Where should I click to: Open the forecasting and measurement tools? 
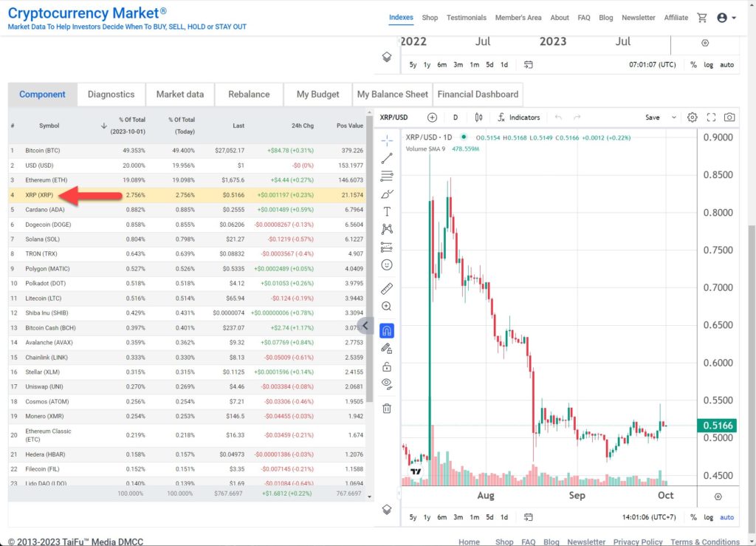point(387,247)
